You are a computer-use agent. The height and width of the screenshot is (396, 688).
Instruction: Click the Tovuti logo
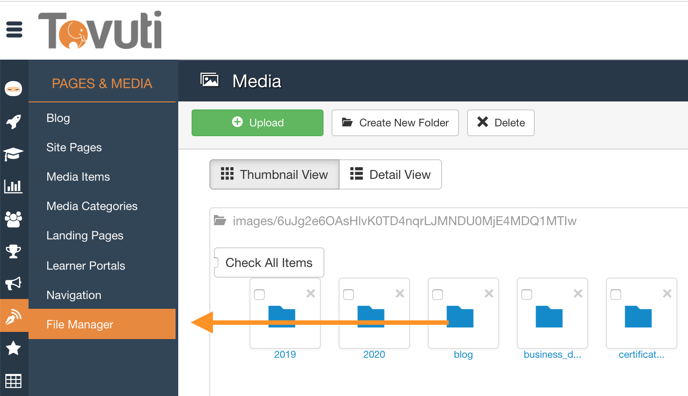click(100, 30)
